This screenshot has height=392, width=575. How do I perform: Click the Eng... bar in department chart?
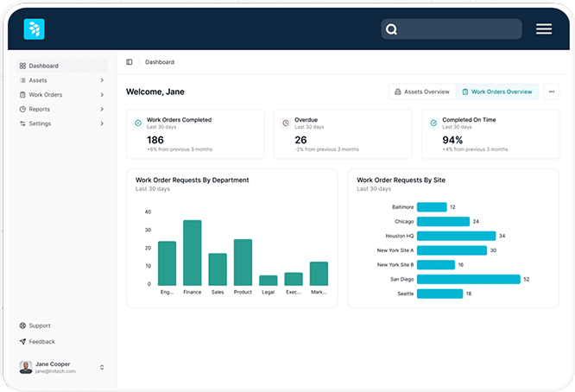pyautogui.click(x=167, y=263)
